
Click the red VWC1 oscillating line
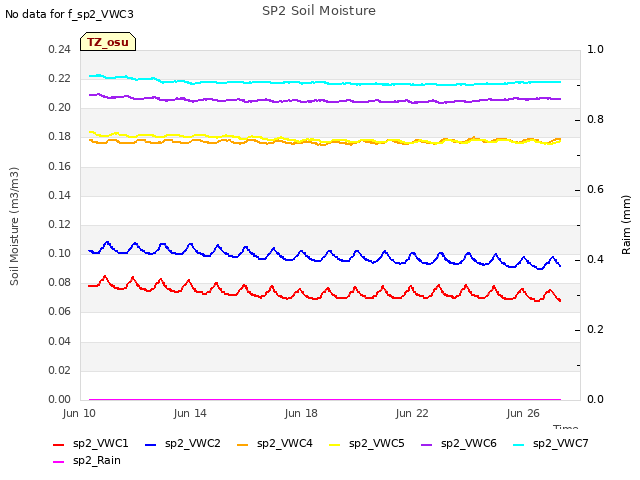point(327,290)
